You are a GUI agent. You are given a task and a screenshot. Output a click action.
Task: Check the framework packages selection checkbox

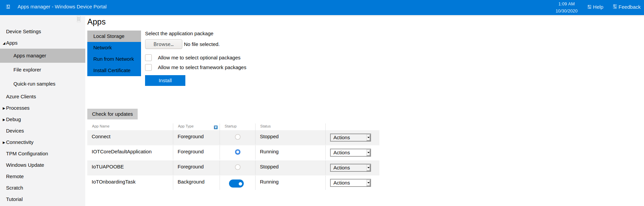coord(148,67)
